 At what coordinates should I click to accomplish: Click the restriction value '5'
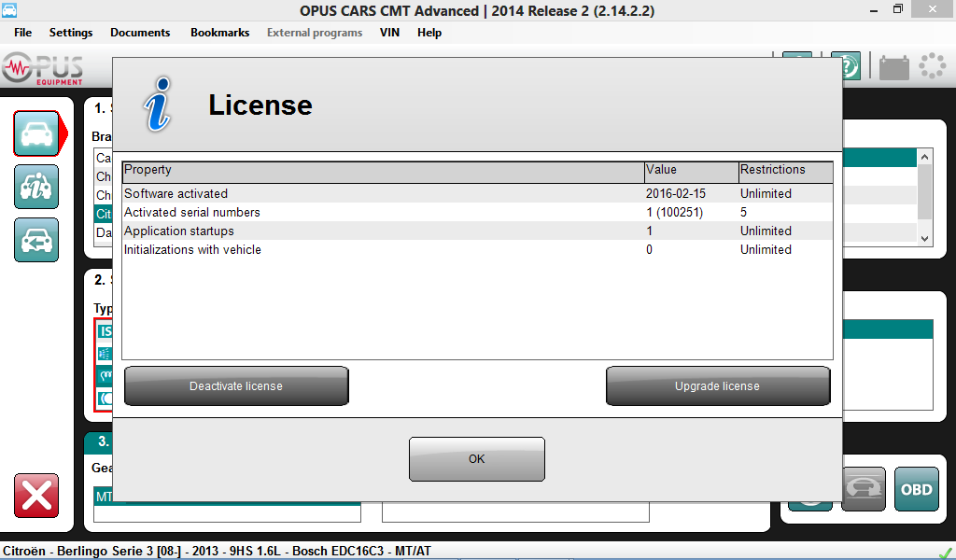point(743,213)
